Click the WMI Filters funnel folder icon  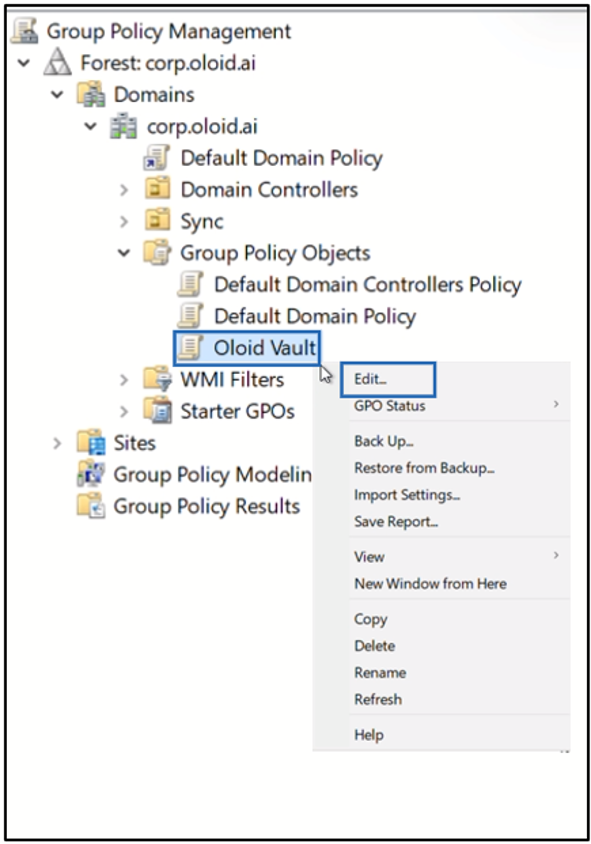[x=157, y=379]
